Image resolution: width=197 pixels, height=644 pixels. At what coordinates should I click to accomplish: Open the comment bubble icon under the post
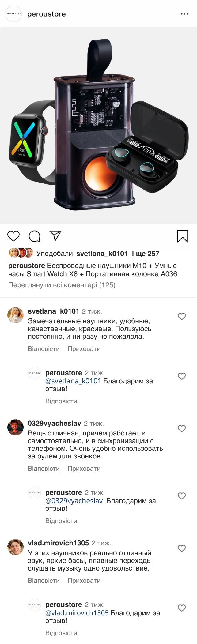point(35,236)
